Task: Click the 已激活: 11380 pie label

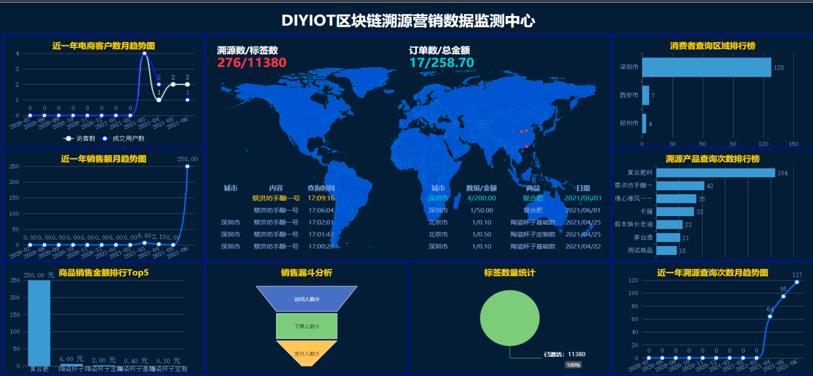Action: point(565,354)
